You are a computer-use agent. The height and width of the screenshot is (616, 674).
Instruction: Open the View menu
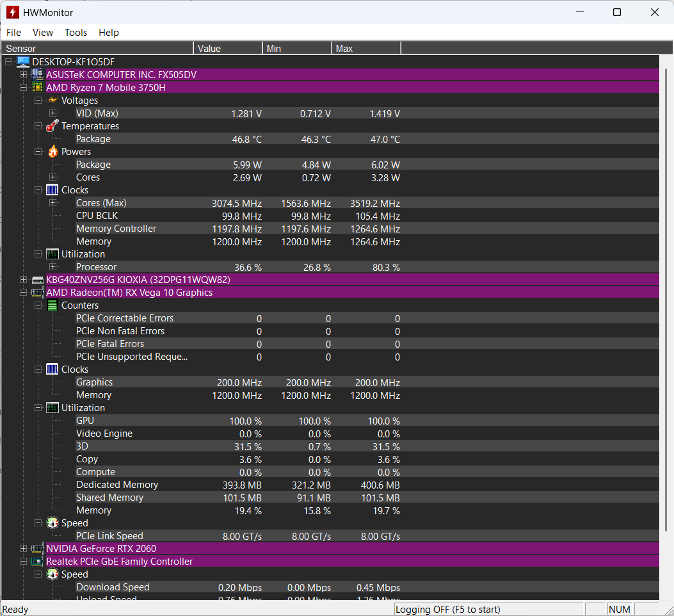[42, 33]
